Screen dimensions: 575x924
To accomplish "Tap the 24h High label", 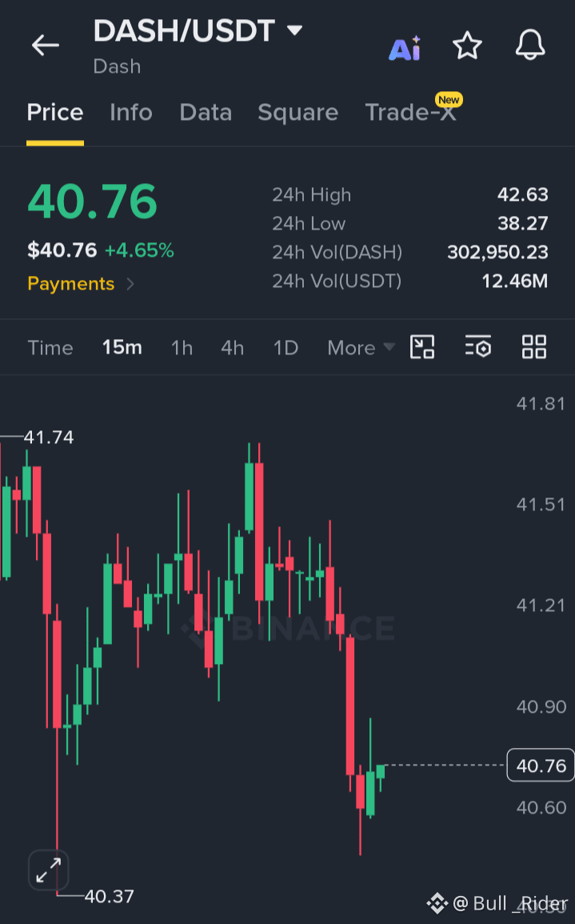I will [x=312, y=194].
